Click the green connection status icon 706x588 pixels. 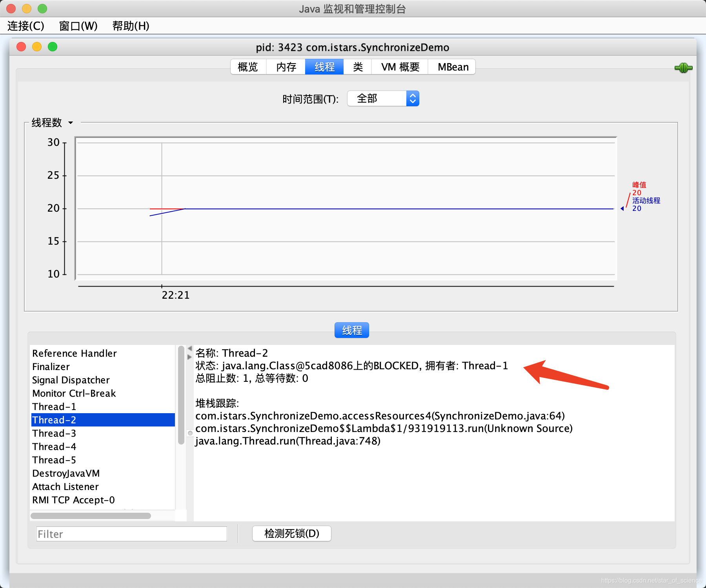pyautogui.click(x=683, y=68)
